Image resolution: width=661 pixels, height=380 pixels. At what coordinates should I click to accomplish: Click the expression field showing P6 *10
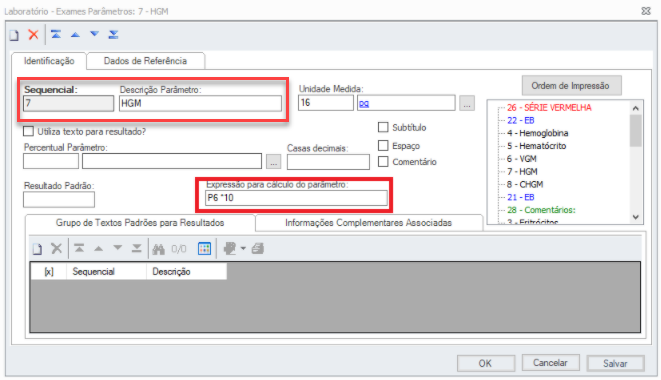point(296,198)
